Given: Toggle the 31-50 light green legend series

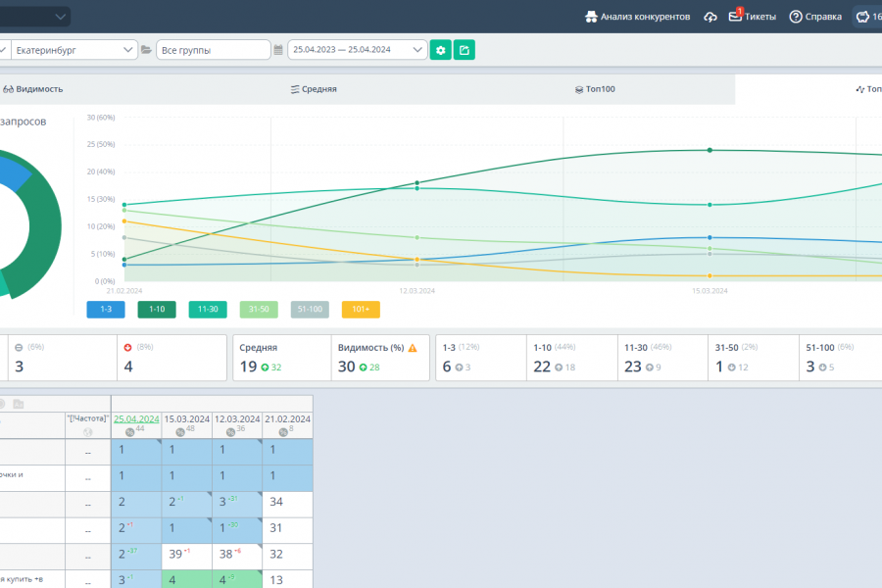Looking at the screenshot, I should coord(259,310).
